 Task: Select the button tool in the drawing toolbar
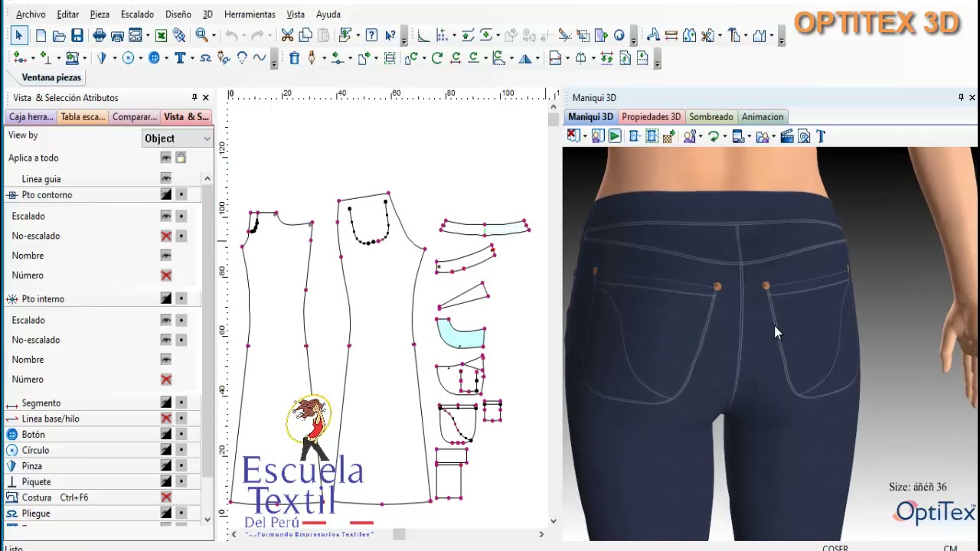pyautogui.click(x=154, y=58)
